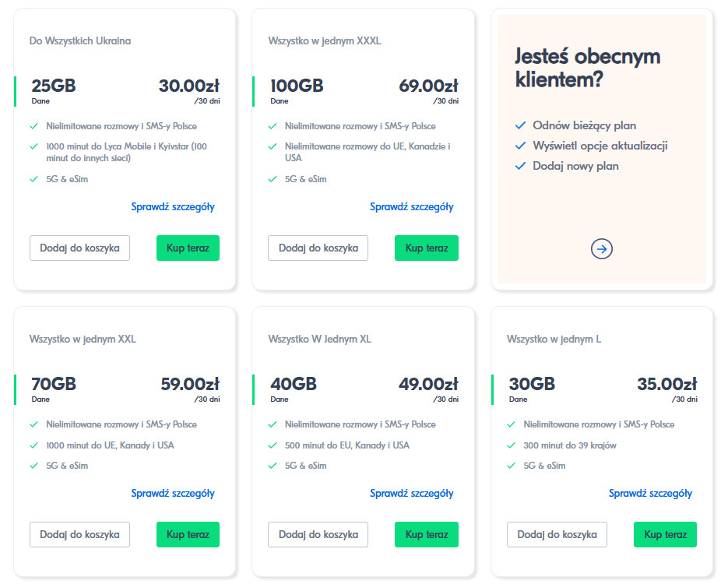Click checkmark icon beside 'Odnów bieżący plan'

[x=520, y=125]
